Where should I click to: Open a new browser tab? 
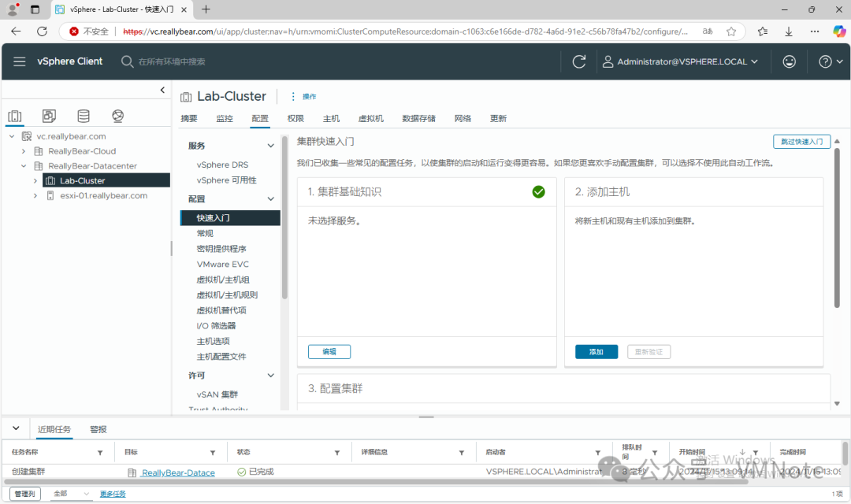click(x=206, y=9)
